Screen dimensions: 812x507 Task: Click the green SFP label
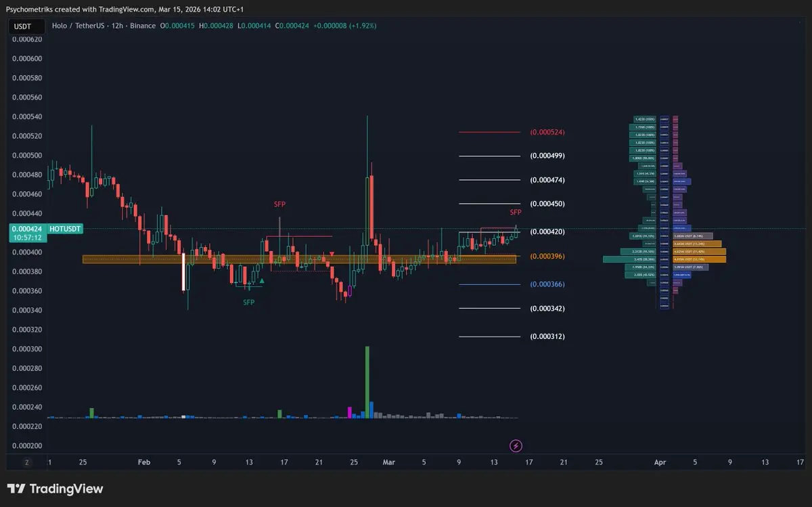[x=249, y=303]
